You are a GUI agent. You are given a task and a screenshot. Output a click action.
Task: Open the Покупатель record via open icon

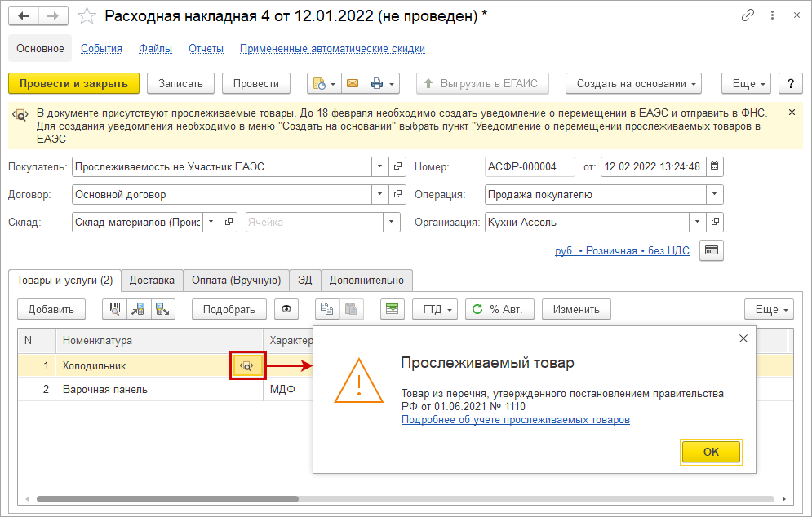coord(397,166)
